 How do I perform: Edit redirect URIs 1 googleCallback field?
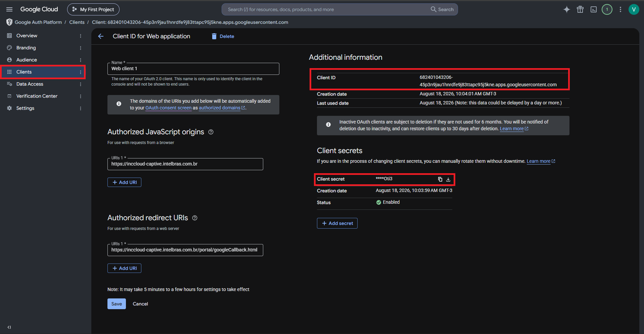[x=185, y=250]
